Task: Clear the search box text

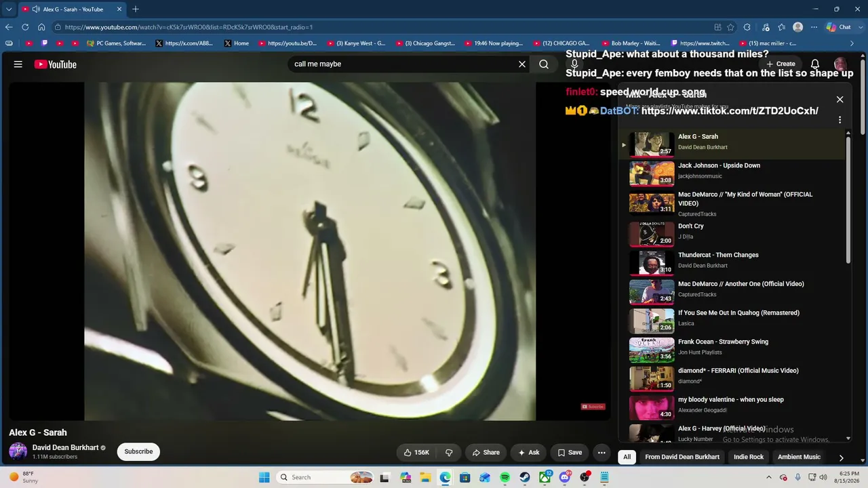Action: coord(522,64)
